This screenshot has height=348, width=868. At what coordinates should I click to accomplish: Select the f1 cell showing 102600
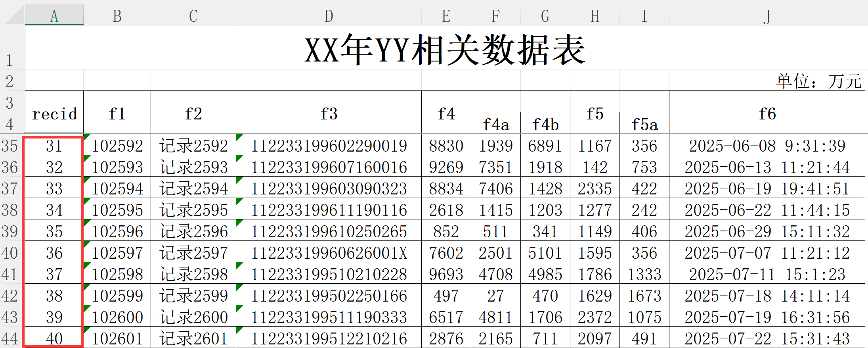117,317
